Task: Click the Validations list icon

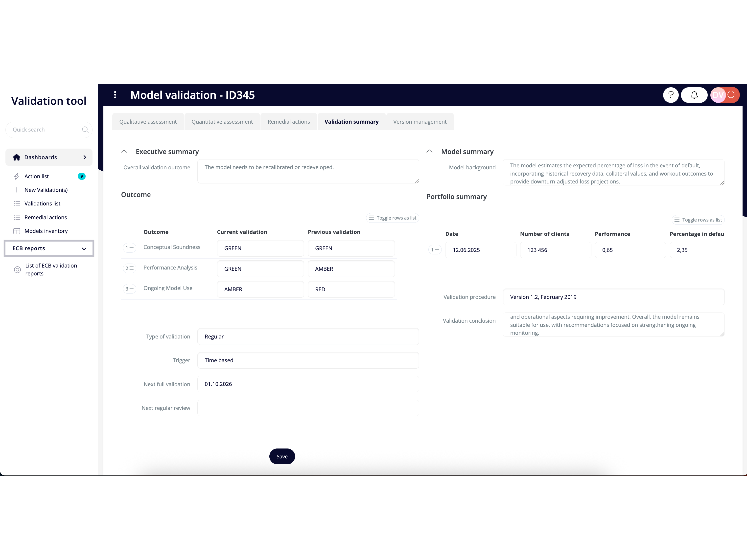Action: 17,203
